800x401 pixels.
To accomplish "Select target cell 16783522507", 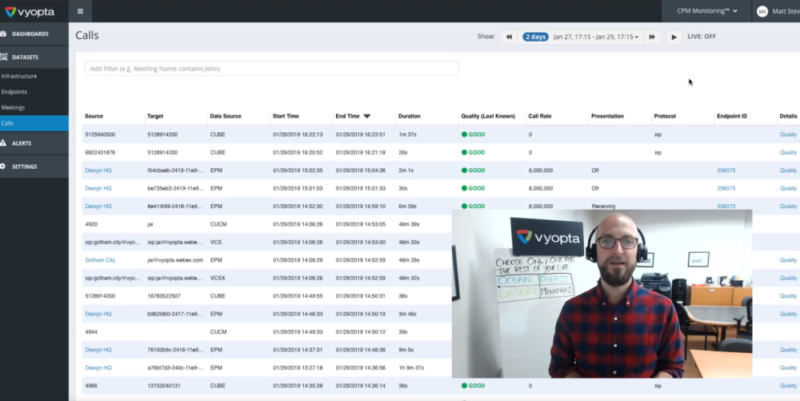I will (164, 296).
